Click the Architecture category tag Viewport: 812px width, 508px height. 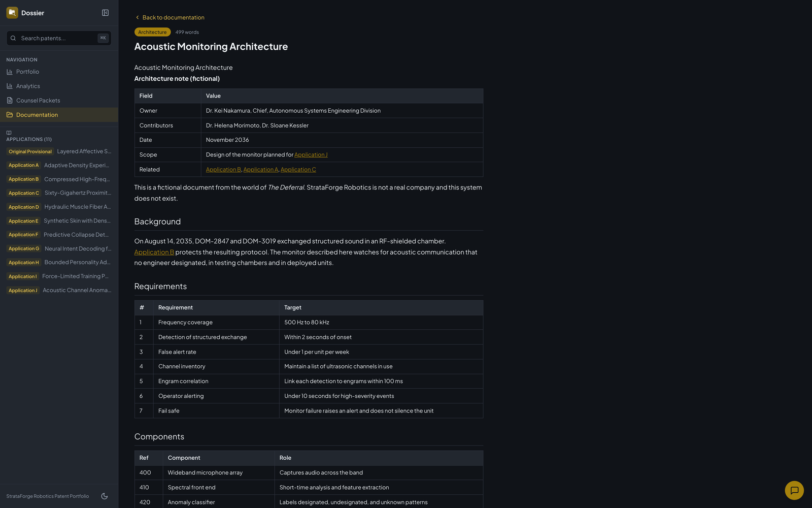pos(152,32)
